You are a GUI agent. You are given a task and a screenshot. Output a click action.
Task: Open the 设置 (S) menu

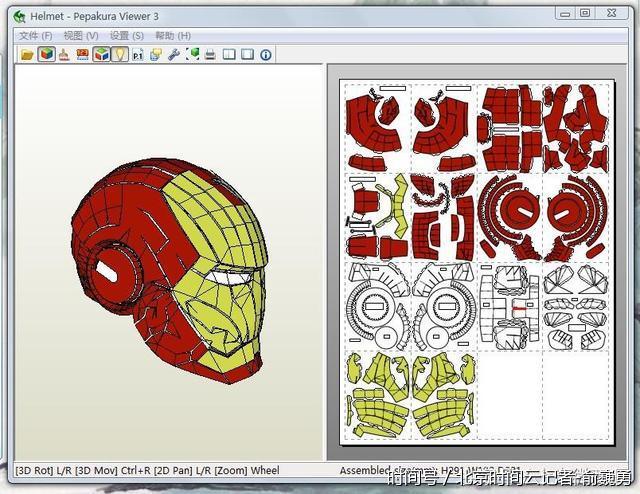point(127,36)
